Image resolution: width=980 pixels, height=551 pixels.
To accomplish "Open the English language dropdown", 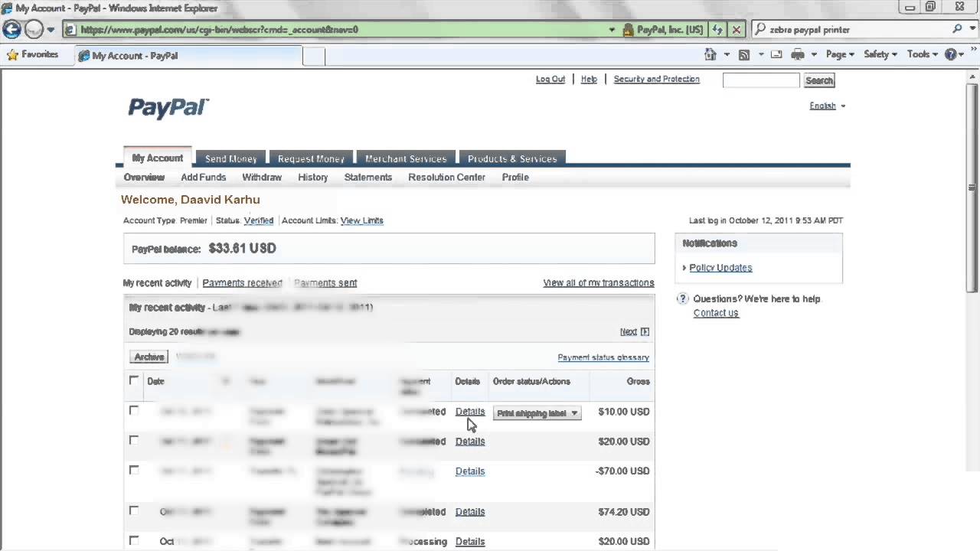I will pos(827,106).
